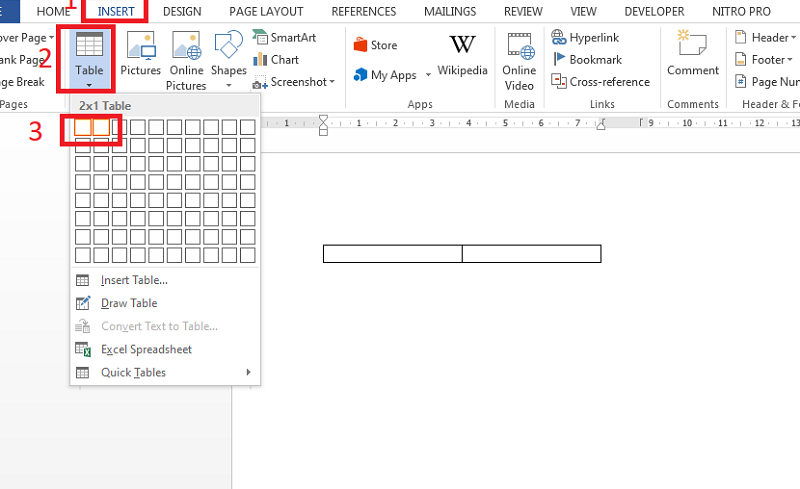Insert a Hyperlink
The image size is (800, 489).
click(x=585, y=37)
